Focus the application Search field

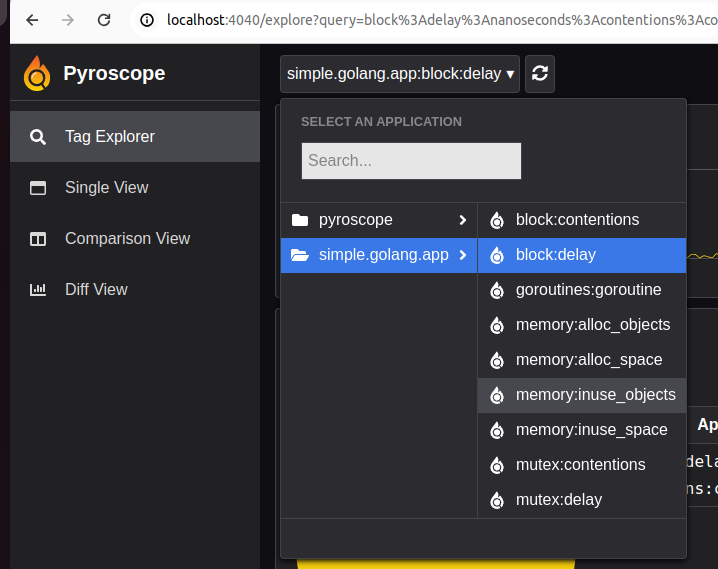click(x=411, y=161)
